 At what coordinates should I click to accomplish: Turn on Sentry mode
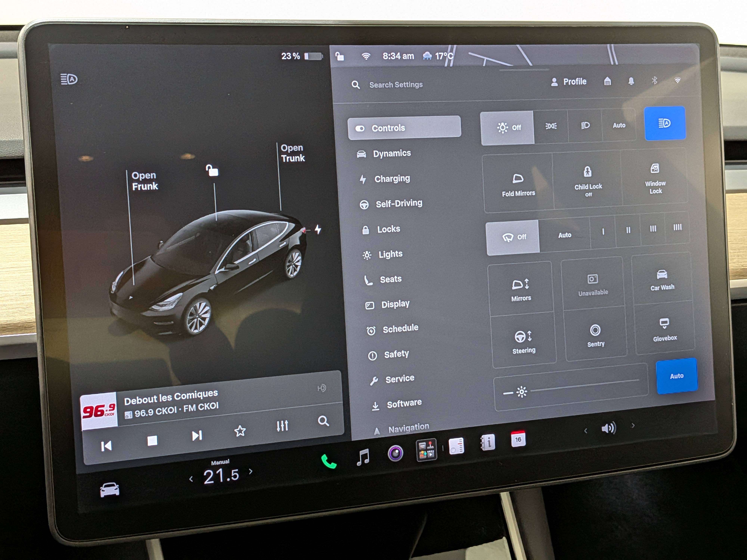(595, 335)
